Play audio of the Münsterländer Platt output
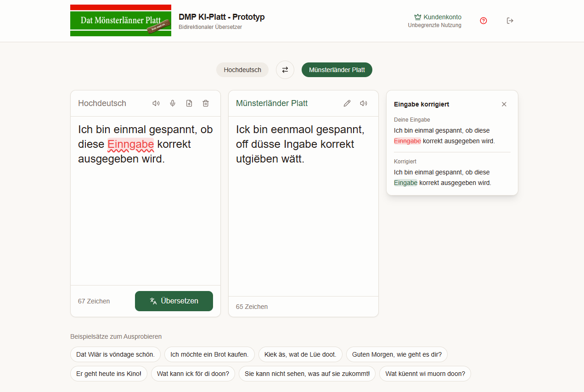584x392 pixels. click(364, 103)
